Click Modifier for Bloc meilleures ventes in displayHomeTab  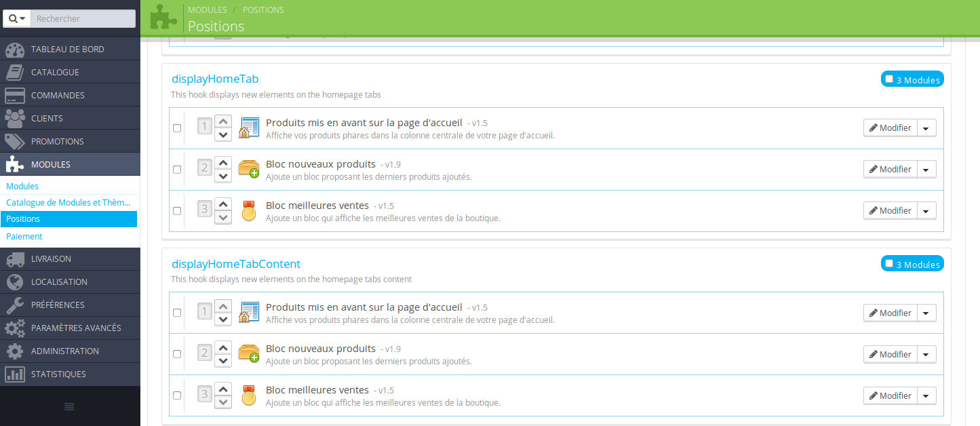pos(890,210)
